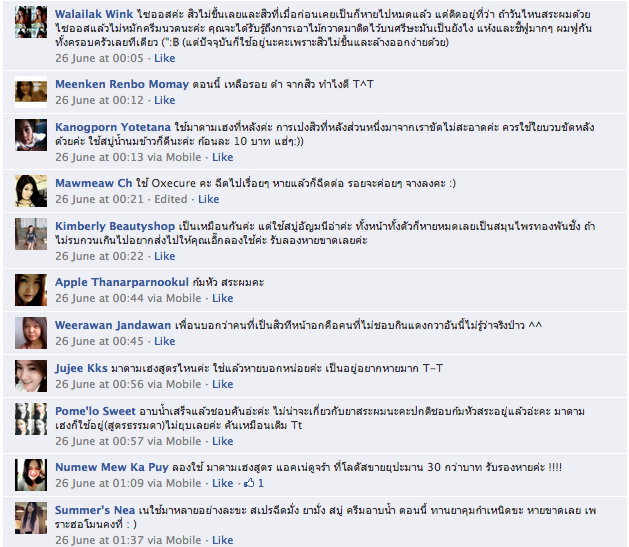Image resolution: width=629 pixels, height=547 pixels.
Task: Open Kimberly Beautyshop's avatar image
Action: (x=31, y=234)
